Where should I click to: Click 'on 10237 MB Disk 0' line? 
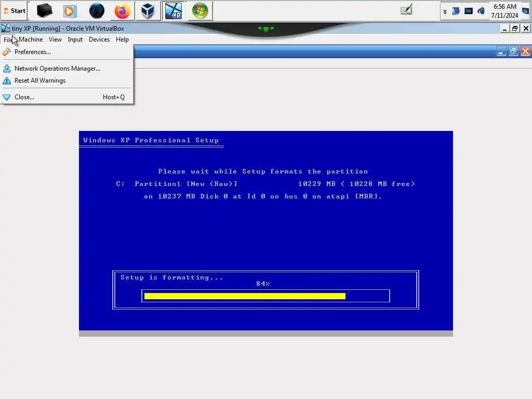click(x=263, y=196)
